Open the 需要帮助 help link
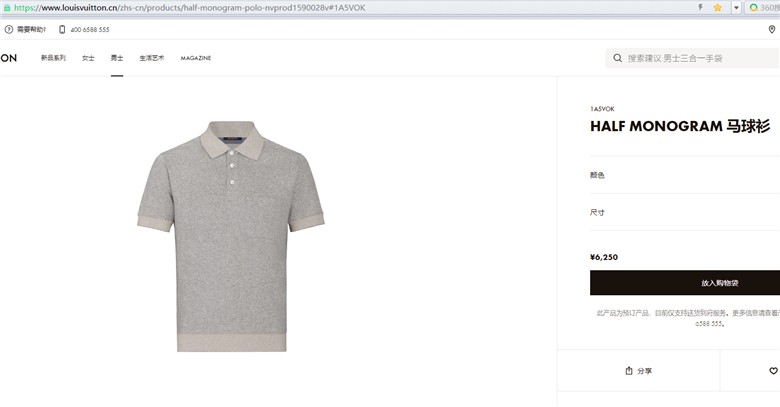This screenshot has width=780, height=407. point(31,30)
